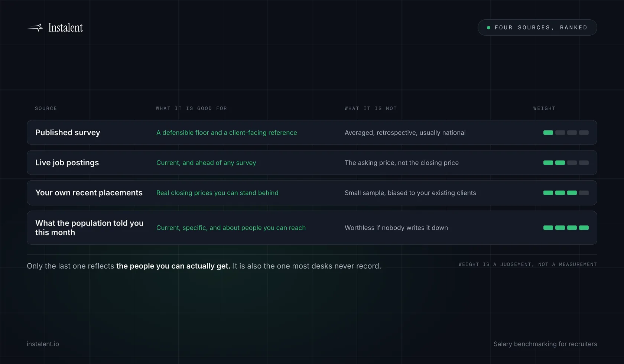Click the Instalent wordmark text
624x364 pixels.
(65, 27)
